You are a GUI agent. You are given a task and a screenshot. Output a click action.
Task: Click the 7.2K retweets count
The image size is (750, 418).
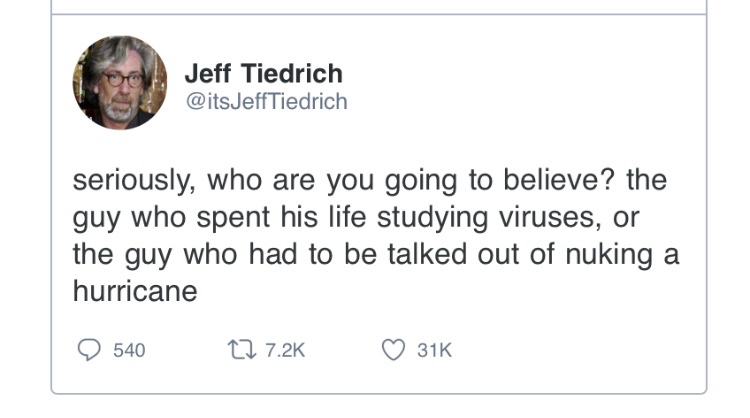pos(283,351)
